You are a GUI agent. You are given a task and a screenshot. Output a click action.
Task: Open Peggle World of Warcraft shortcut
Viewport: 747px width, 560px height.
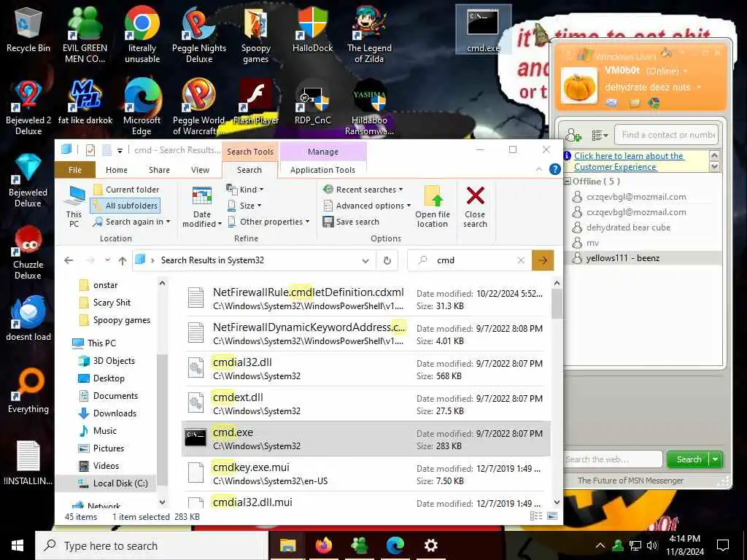click(199, 107)
